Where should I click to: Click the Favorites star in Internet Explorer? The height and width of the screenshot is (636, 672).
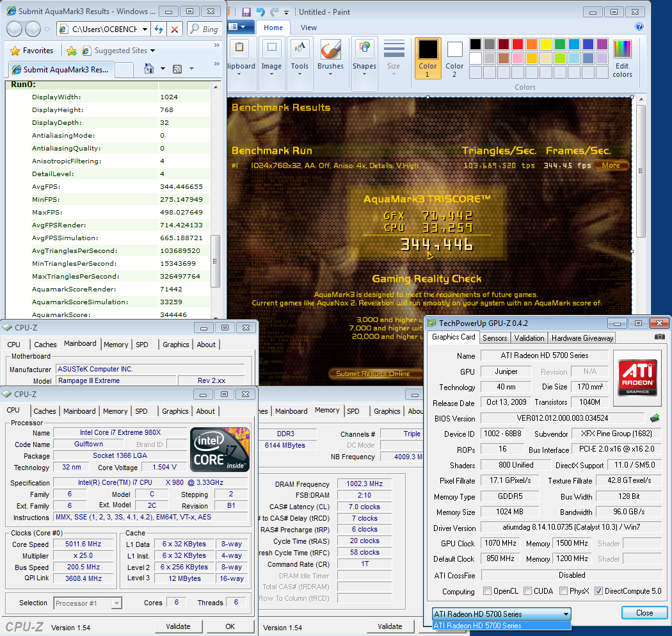[x=15, y=51]
